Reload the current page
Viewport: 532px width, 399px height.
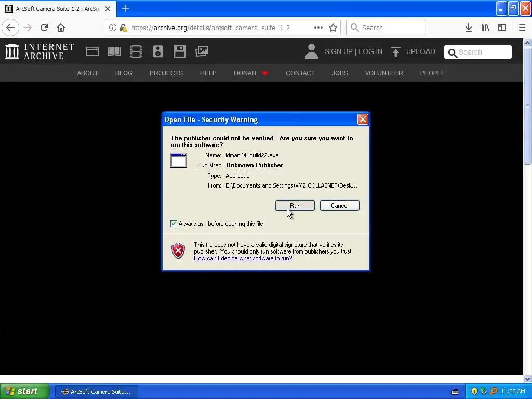(x=44, y=28)
